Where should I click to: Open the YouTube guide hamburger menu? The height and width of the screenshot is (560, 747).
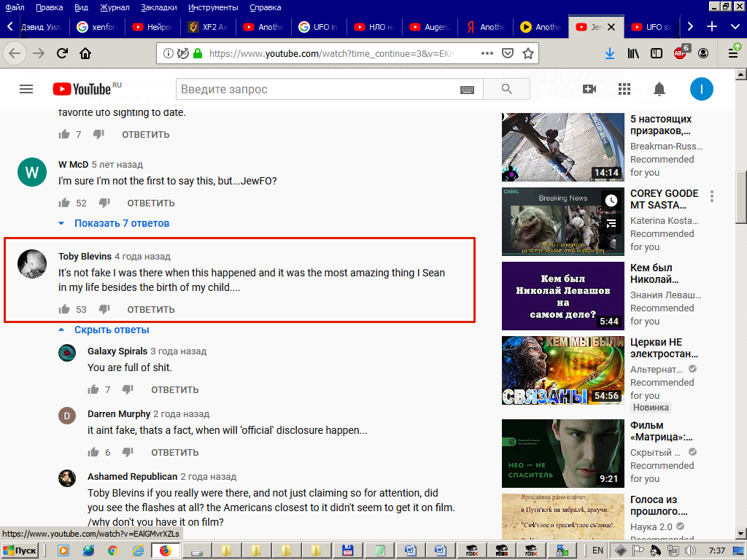coord(26,89)
